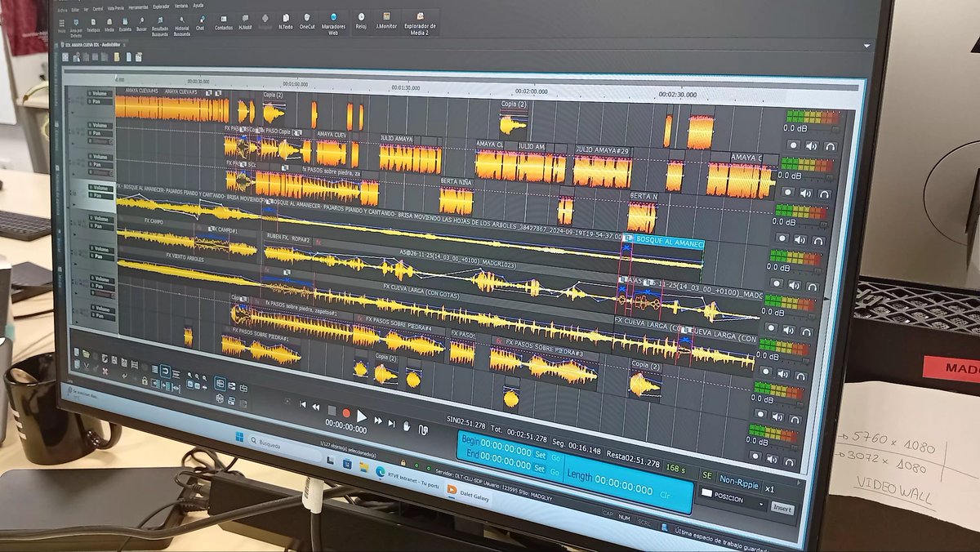Image resolution: width=980 pixels, height=552 pixels.
Task: Open the Explorador menu
Action: point(161,7)
